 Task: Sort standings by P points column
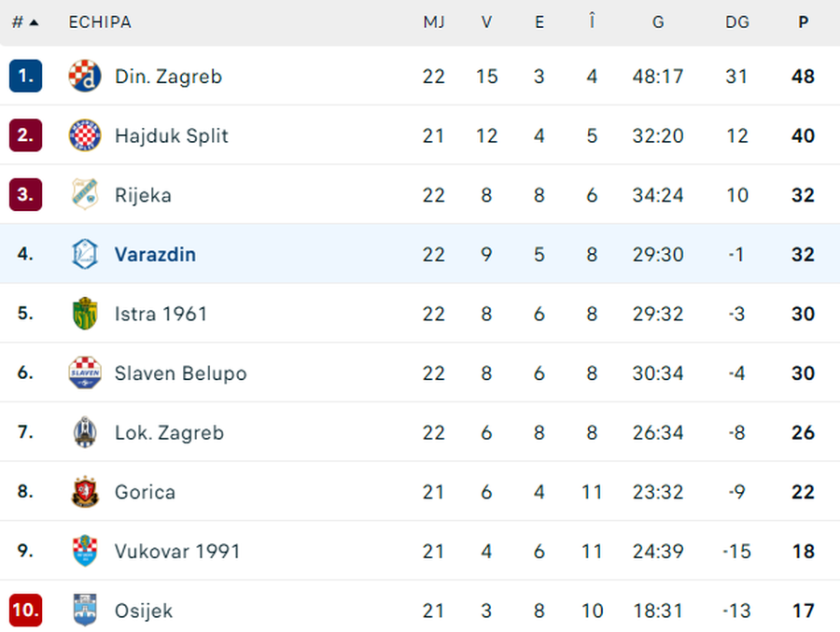tap(803, 22)
